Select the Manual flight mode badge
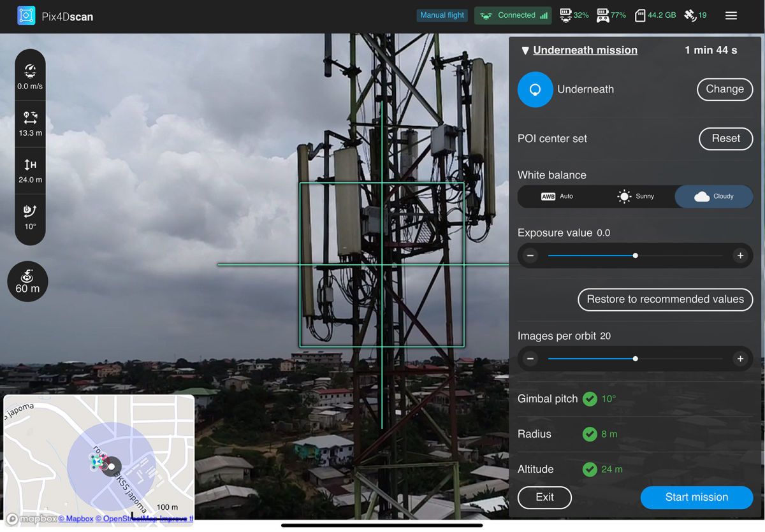Viewport: 765px width, 532px height. [x=442, y=15]
